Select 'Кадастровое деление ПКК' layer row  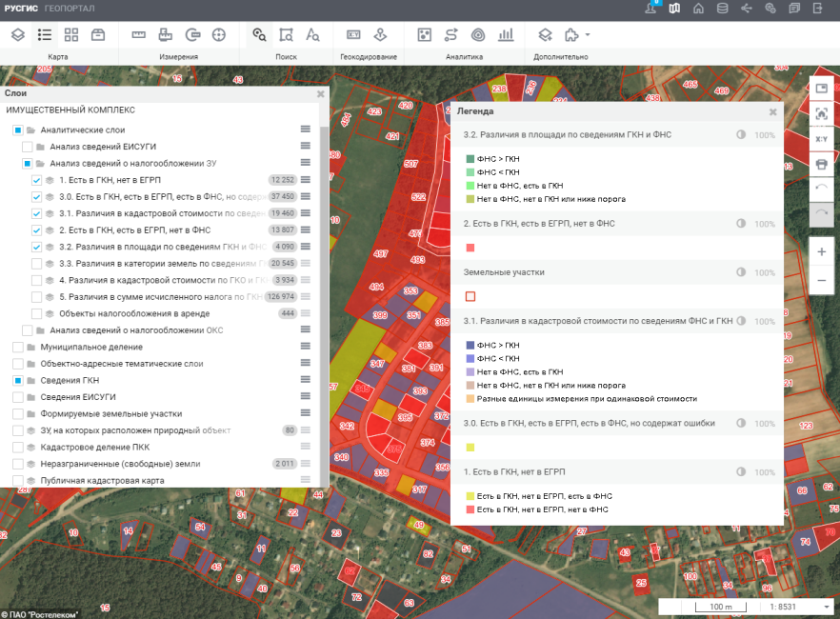click(95, 448)
